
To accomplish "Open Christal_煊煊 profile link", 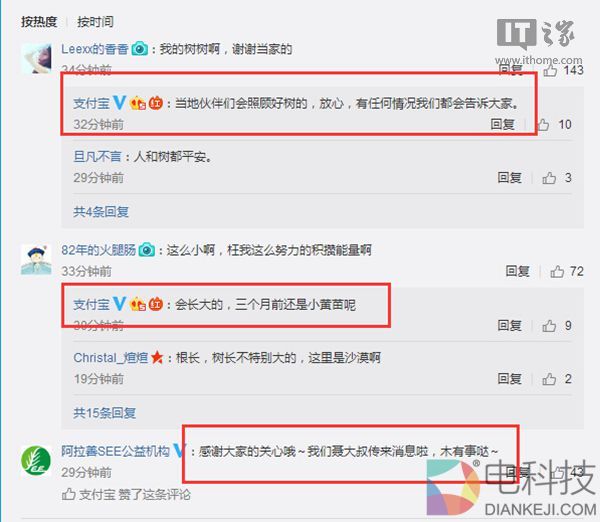I will tap(111, 358).
